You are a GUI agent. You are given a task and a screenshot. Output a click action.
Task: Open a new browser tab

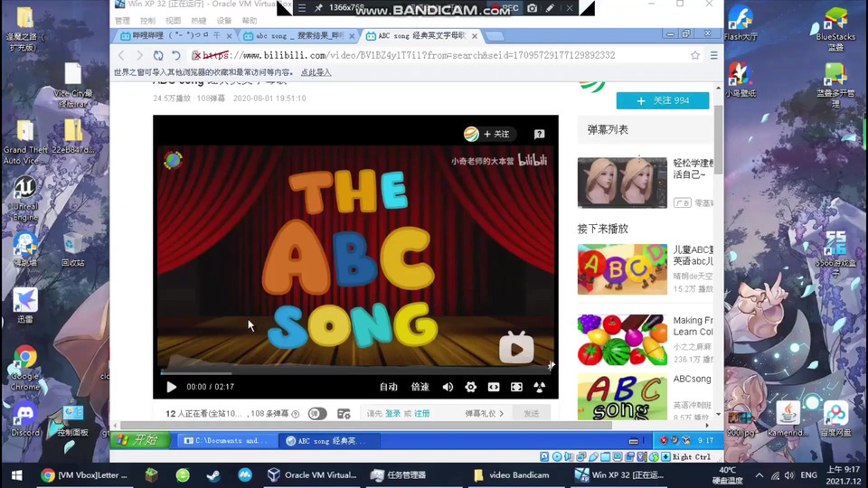click(495, 36)
